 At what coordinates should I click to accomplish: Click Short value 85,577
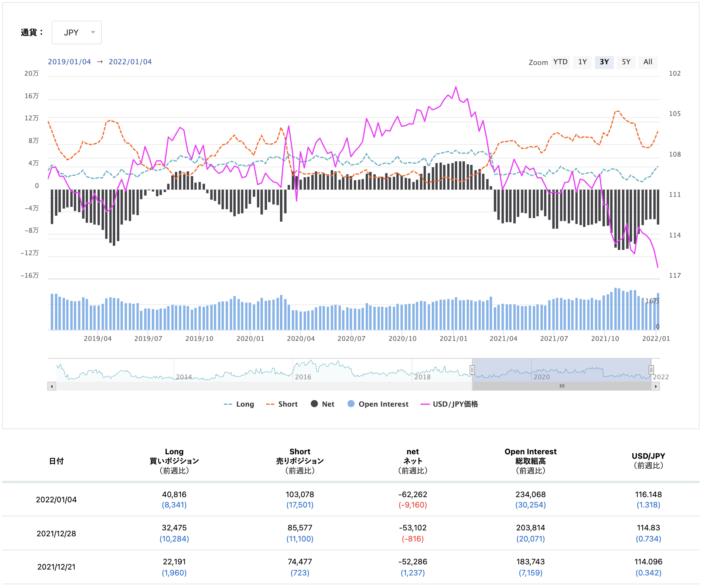[300, 528]
